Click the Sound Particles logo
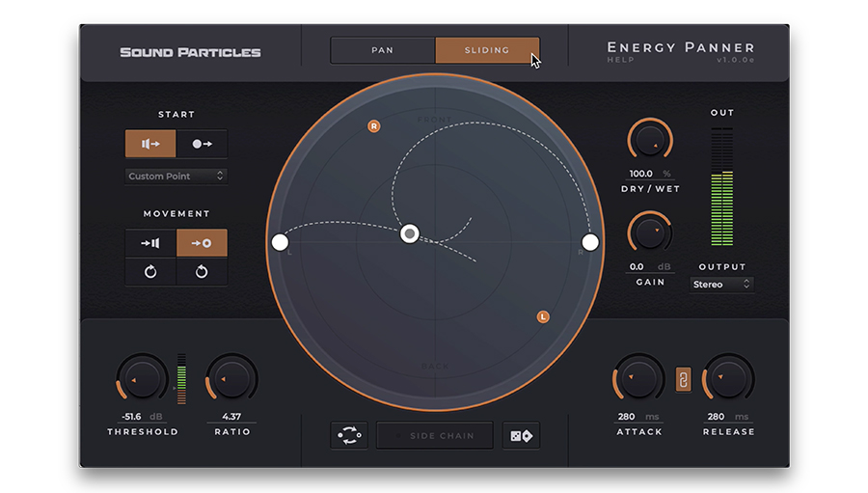868x493 pixels. coord(190,52)
